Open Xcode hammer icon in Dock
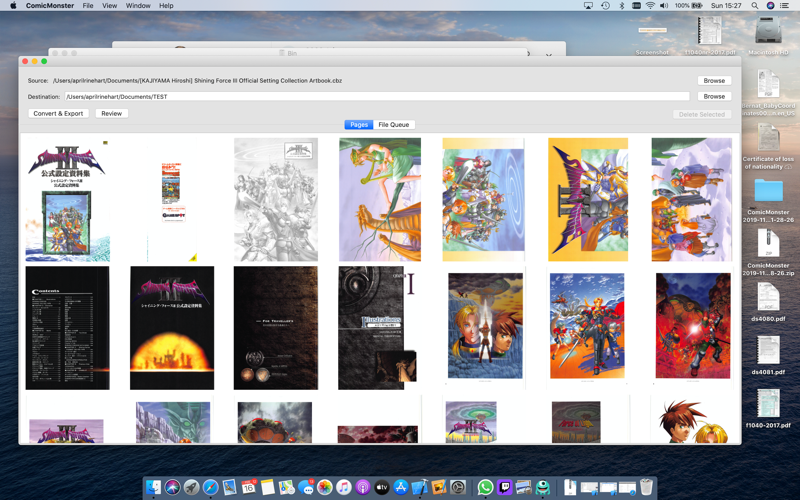800x500 pixels. [420, 487]
